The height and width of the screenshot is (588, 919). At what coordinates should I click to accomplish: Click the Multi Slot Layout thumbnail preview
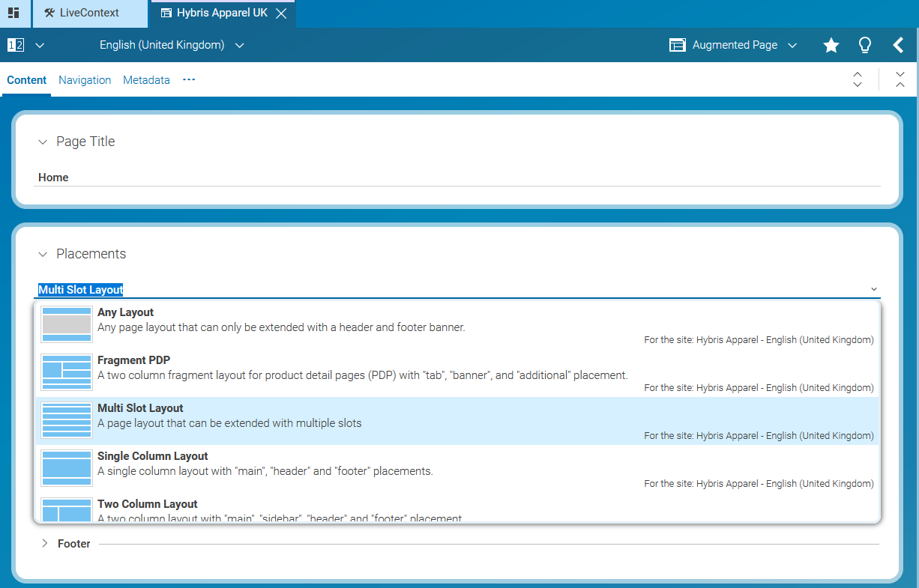pos(66,420)
